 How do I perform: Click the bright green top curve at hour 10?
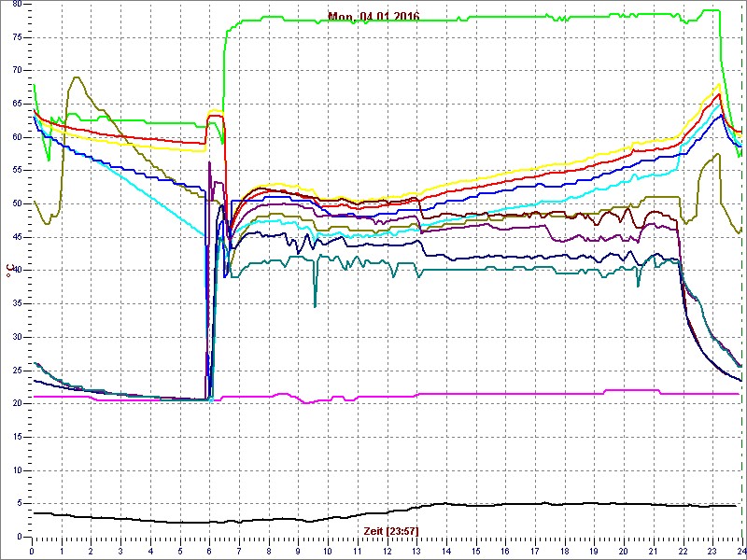(328, 21)
